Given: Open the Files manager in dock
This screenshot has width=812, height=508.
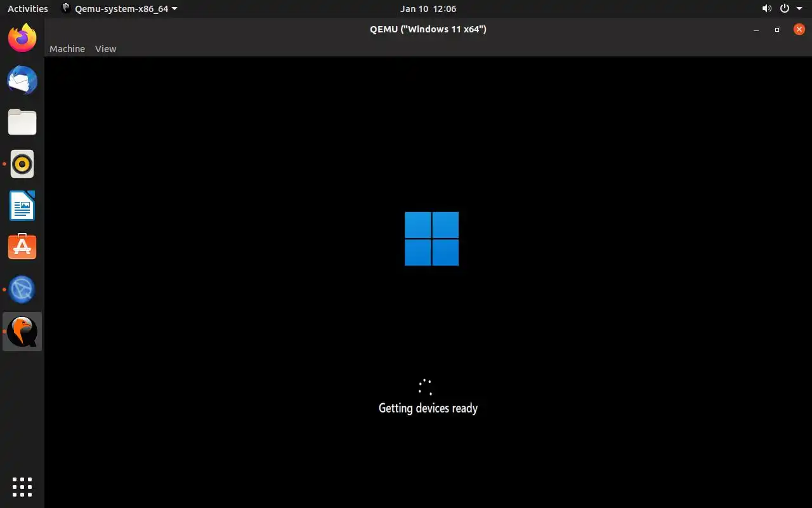Looking at the screenshot, I should coord(22,122).
